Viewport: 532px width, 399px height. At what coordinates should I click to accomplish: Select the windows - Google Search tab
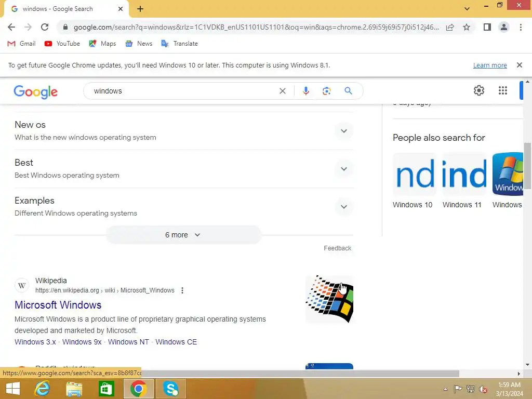tap(66, 9)
